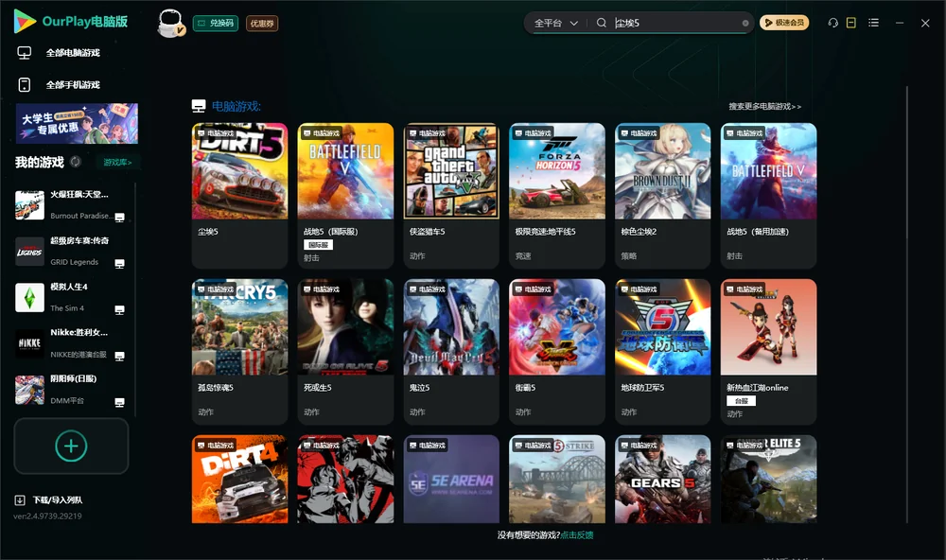Click the 极速会员 membership button
The width and height of the screenshot is (946, 560).
pyautogui.click(x=784, y=23)
